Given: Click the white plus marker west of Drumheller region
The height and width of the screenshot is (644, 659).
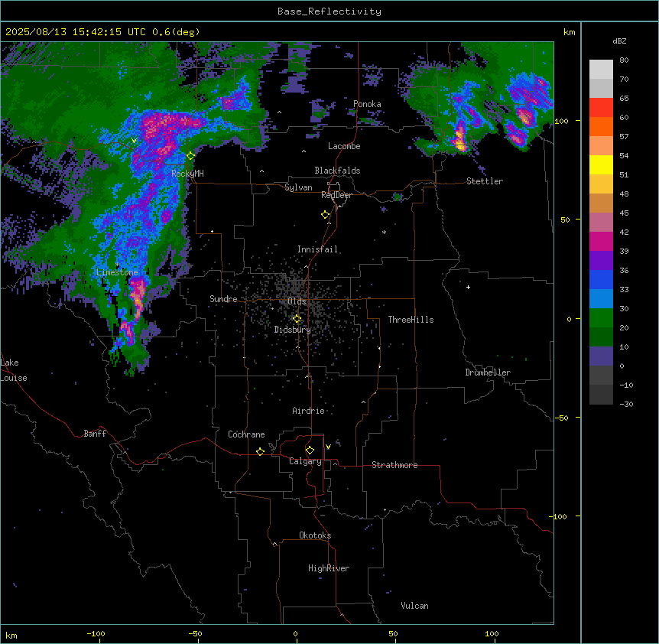Looking at the screenshot, I should point(468,287).
